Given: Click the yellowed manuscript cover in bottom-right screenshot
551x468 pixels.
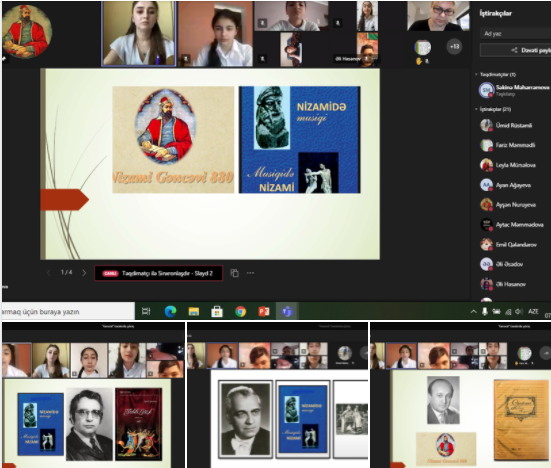Looking at the screenshot, I should [521, 420].
